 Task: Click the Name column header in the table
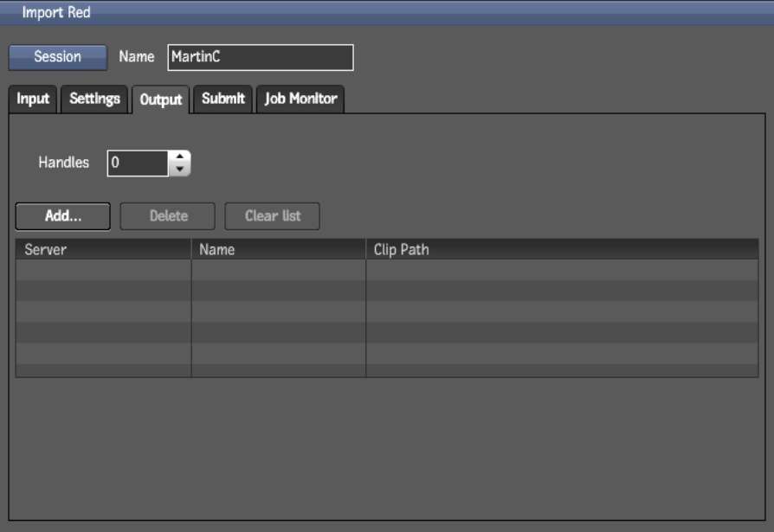[278, 249]
